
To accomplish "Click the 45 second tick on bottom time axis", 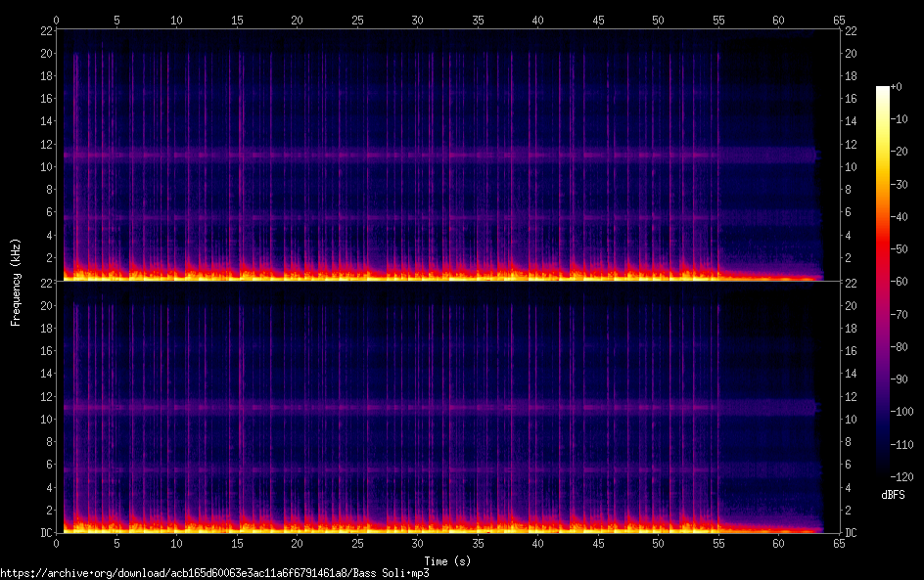I will click(598, 544).
